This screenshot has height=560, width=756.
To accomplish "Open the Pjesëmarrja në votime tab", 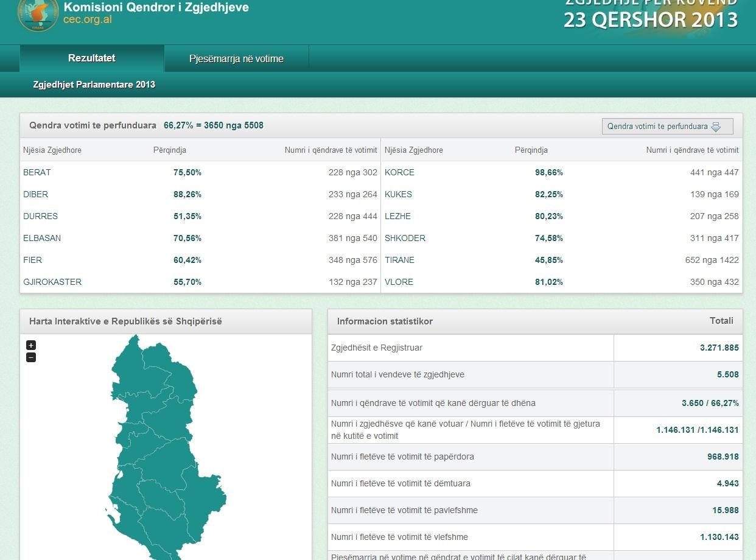I will click(236, 59).
